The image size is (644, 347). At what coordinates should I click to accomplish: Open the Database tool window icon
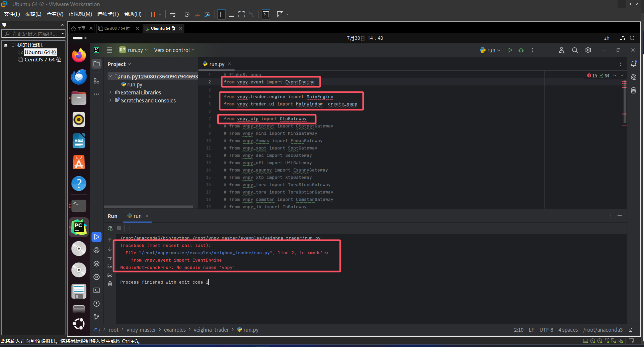point(634,90)
